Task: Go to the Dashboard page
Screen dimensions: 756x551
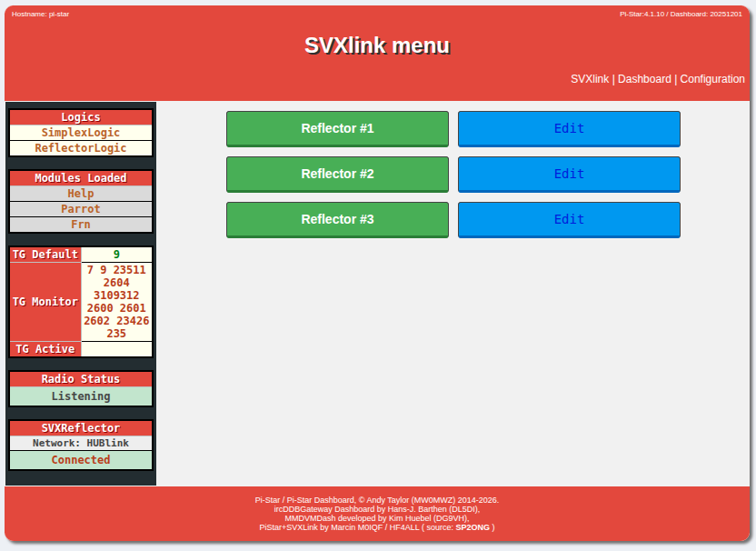Action: point(644,79)
